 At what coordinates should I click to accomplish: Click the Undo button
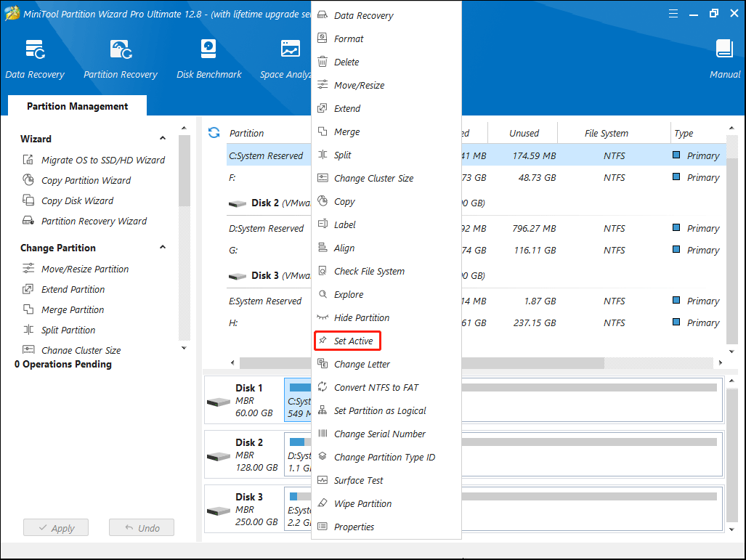(142, 527)
